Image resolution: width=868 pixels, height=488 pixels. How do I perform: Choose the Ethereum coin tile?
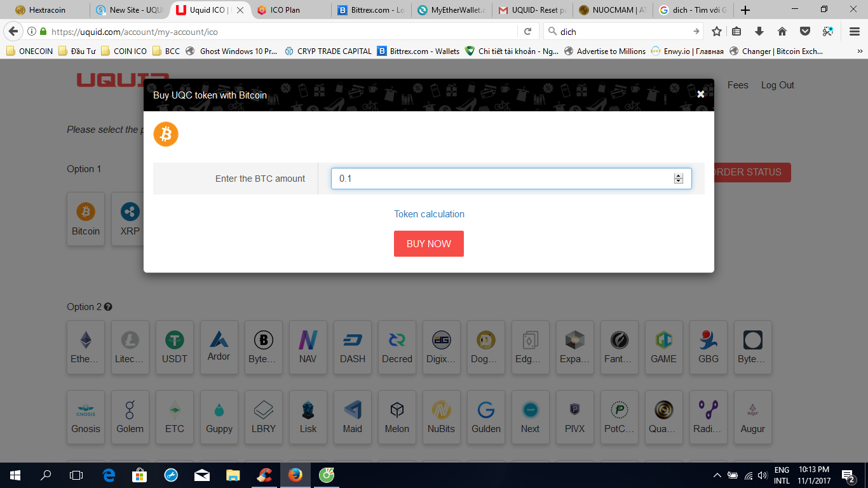click(x=86, y=347)
